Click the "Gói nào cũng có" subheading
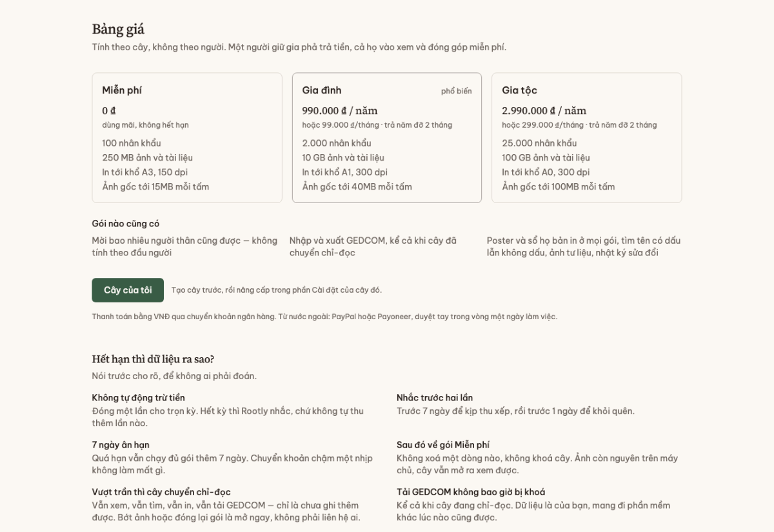The image size is (774, 532). pos(126,224)
